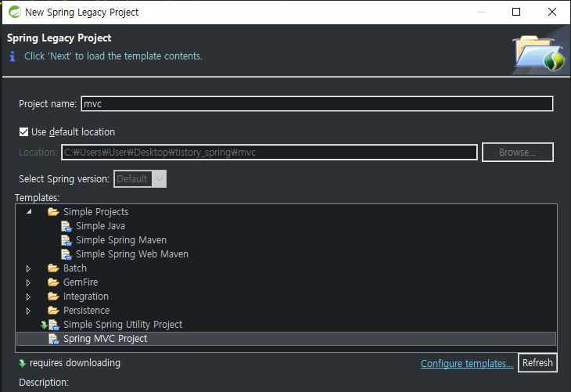This screenshot has width=571, height=392.
Task: Click the Batch folder icon
Action: (53, 268)
